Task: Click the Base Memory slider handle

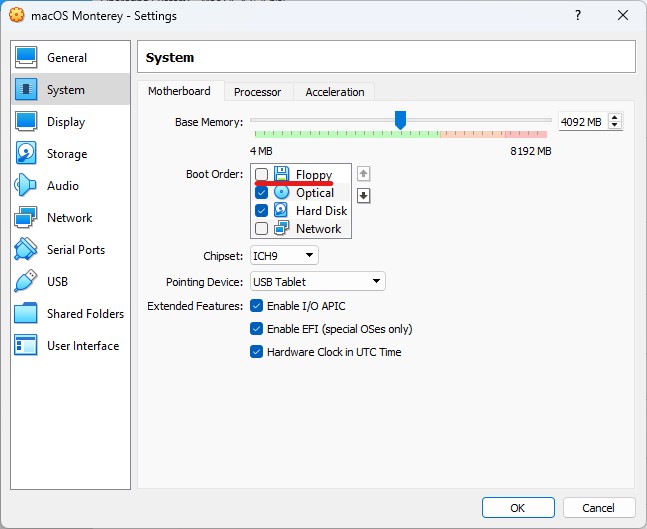Action: (400, 120)
